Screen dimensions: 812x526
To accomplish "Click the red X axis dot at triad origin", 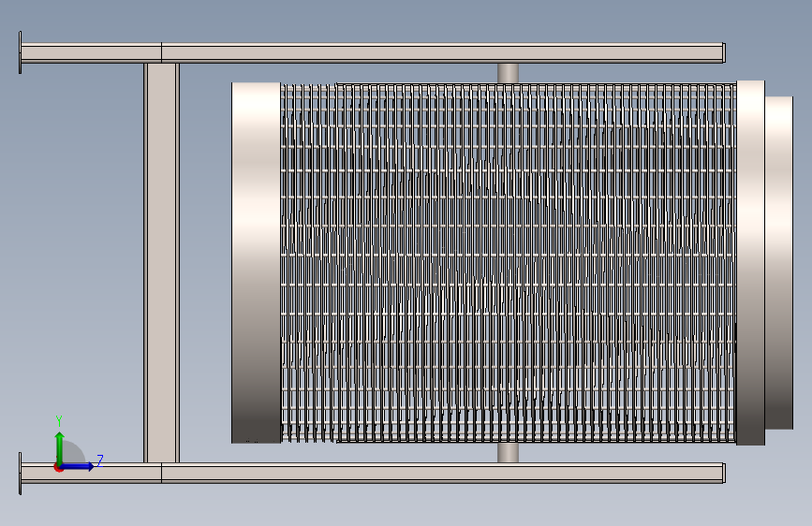I will click(58, 468).
